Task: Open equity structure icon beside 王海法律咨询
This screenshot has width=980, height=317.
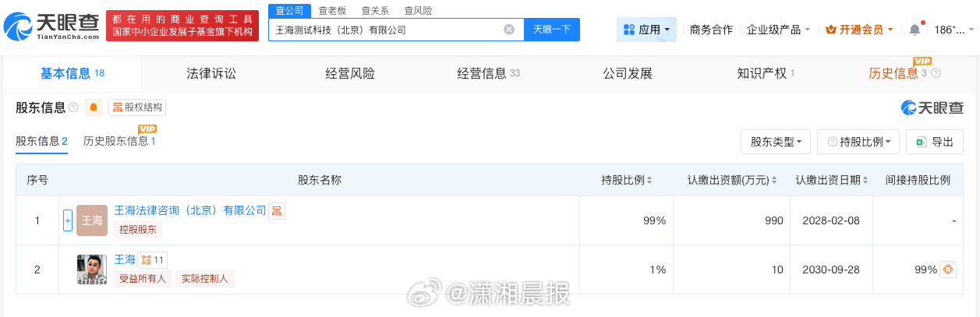Action: [x=277, y=211]
